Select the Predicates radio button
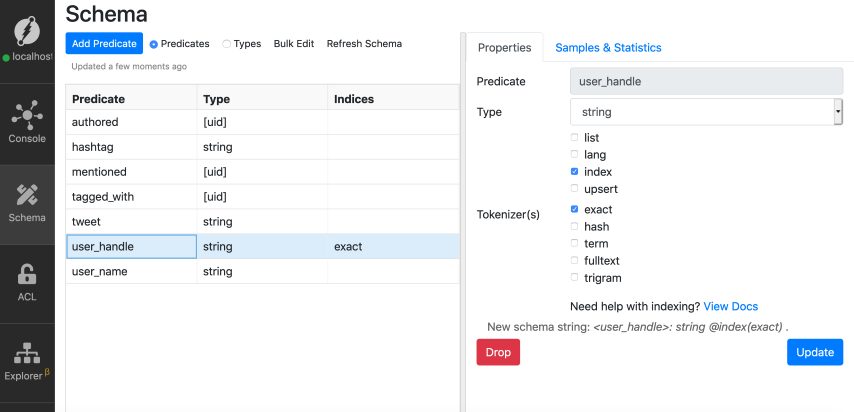This screenshot has width=854, height=412. click(154, 44)
